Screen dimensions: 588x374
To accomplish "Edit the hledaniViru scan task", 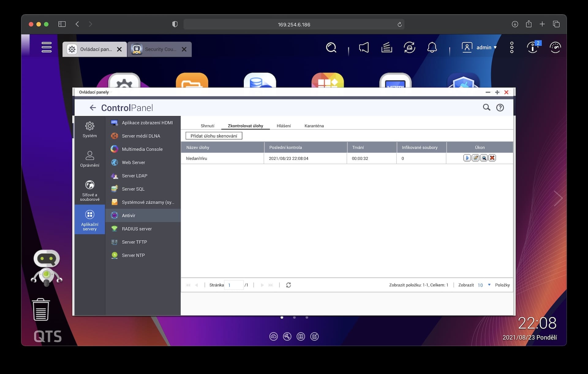I will click(475, 158).
